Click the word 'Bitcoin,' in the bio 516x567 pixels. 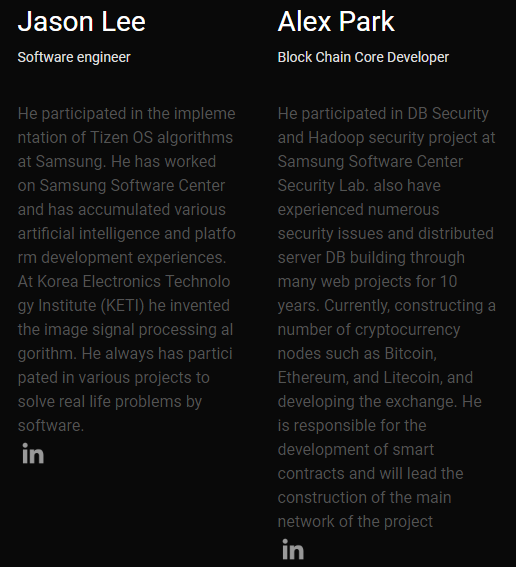click(x=411, y=354)
